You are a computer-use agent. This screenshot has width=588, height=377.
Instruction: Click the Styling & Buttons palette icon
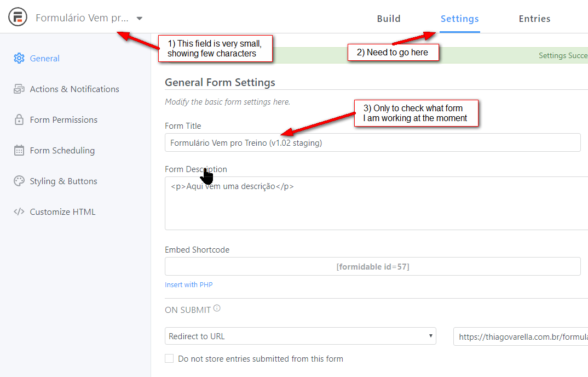[x=19, y=181]
